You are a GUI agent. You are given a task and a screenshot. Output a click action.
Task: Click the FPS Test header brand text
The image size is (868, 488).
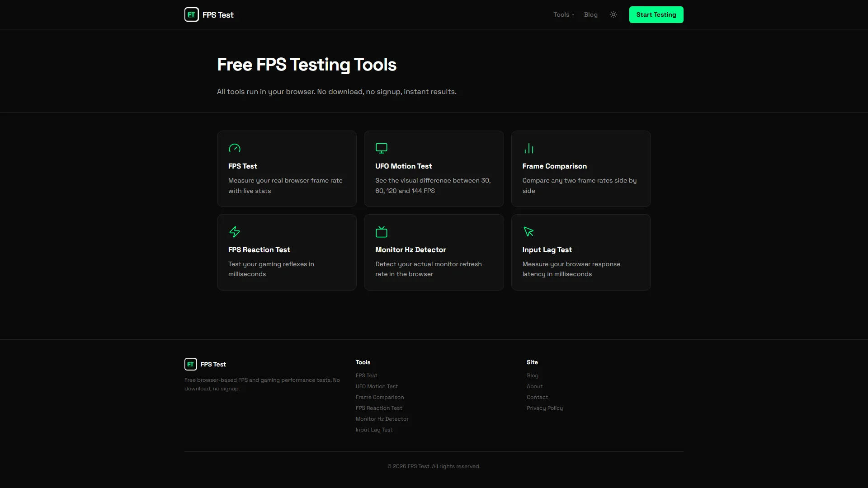[218, 15]
